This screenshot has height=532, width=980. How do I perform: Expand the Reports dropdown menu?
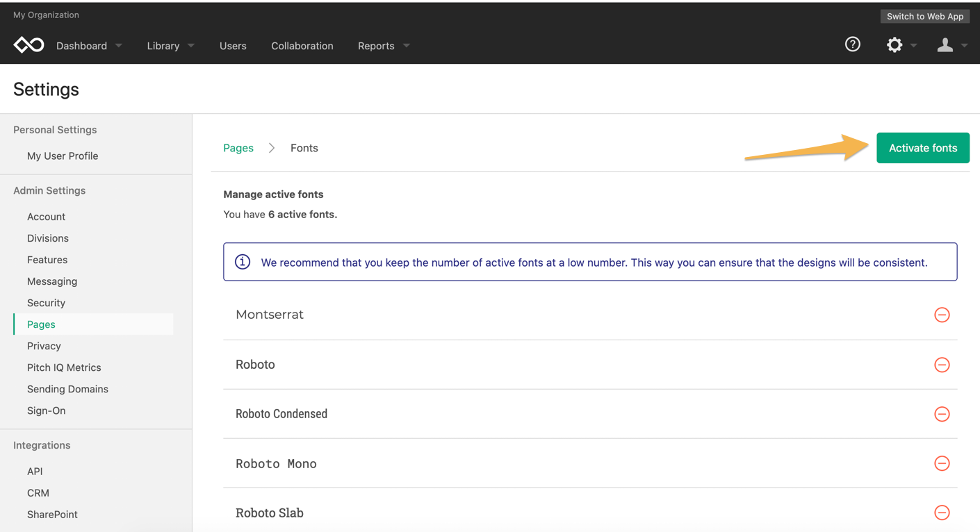pyautogui.click(x=384, y=46)
